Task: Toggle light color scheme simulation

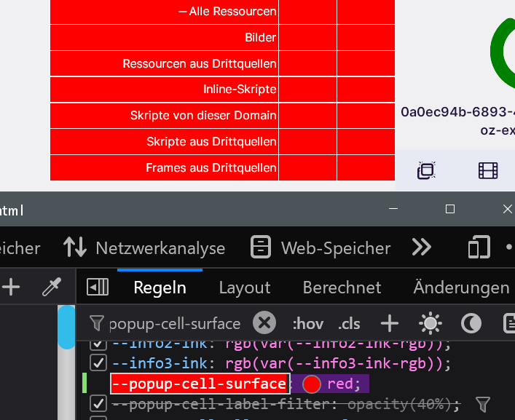Action: click(x=431, y=322)
